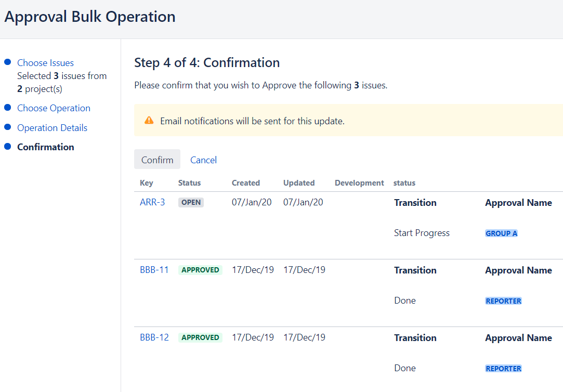
Task: Go to Choose Operation step
Action: click(54, 108)
